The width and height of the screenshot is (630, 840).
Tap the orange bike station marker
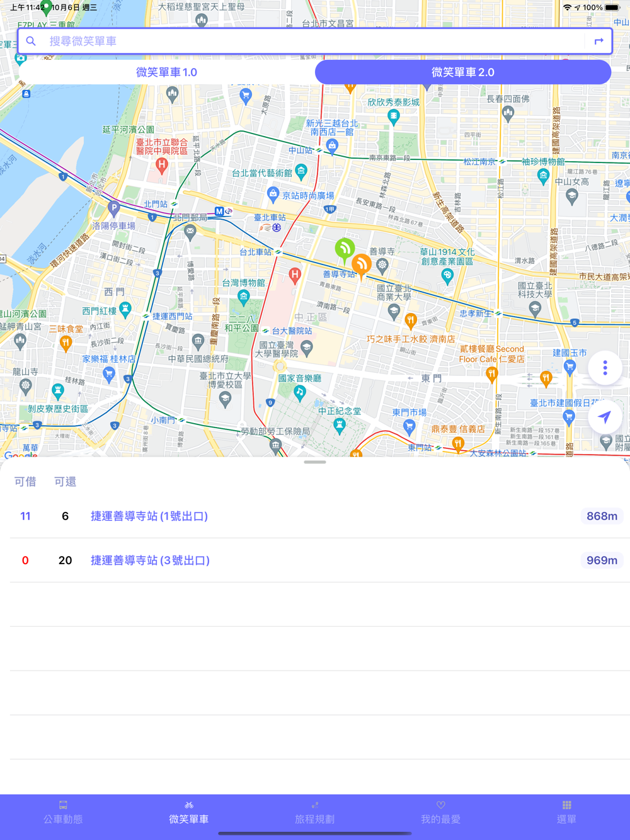[361, 266]
